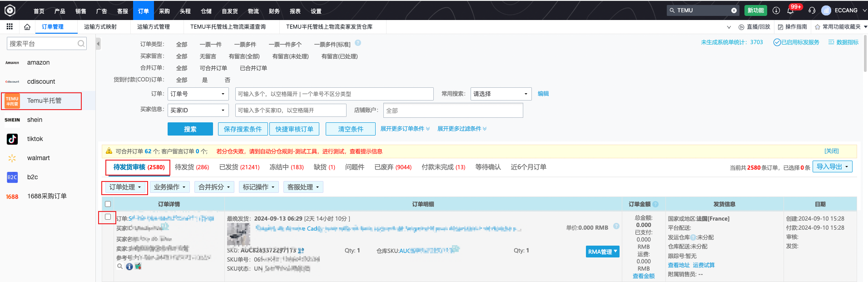Viewport: 868px width, 282px height.
Task: Click the warning triangle in the notice bar
Action: 109,151
